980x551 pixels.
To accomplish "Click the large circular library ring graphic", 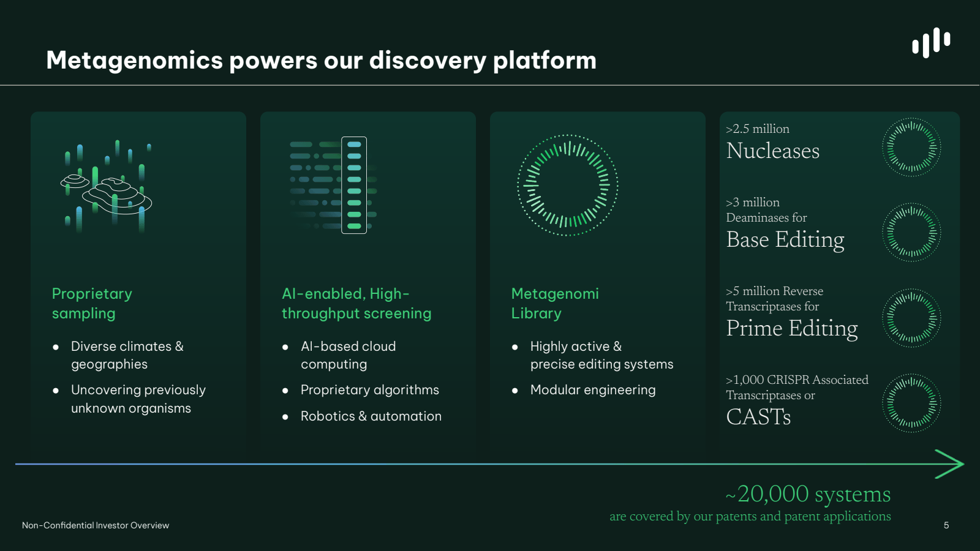I will (568, 185).
